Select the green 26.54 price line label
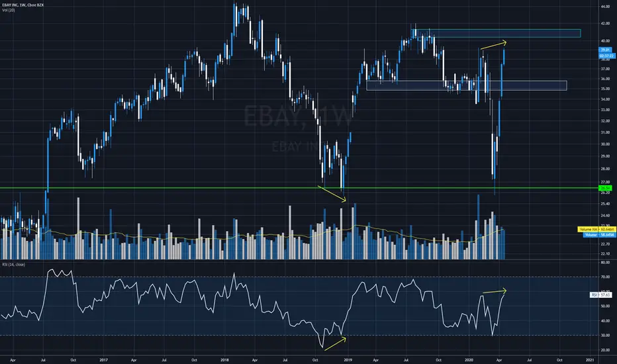The height and width of the screenshot is (364, 617). click(605, 188)
